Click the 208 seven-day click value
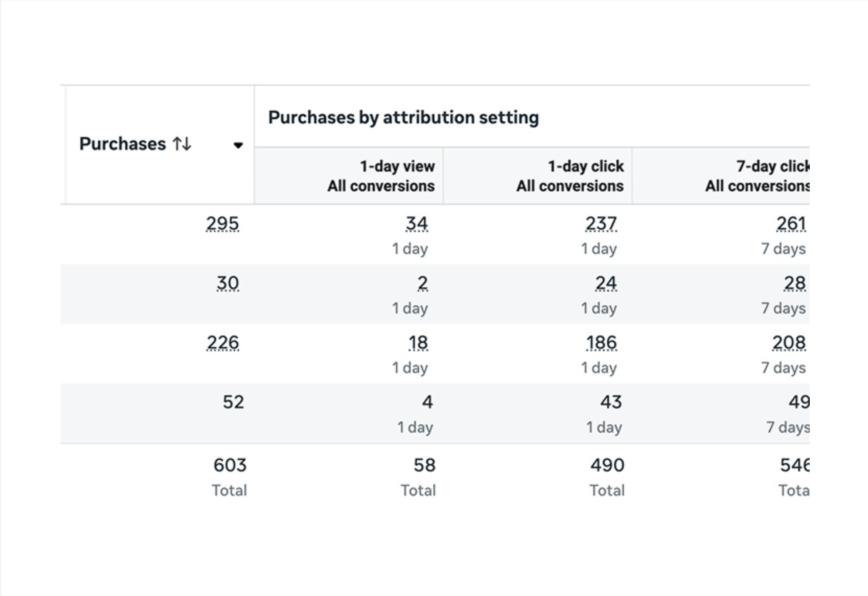This screenshot has height=596, width=868. [x=789, y=342]
